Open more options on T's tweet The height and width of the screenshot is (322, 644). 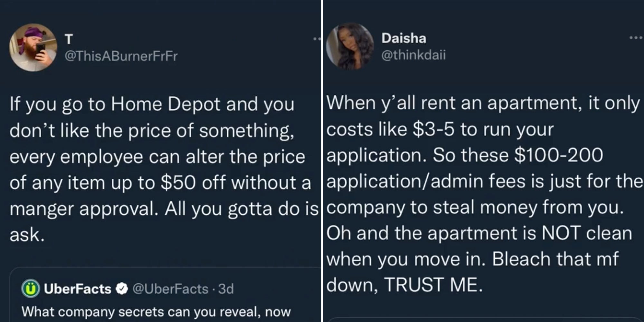(x=317, y=39)
